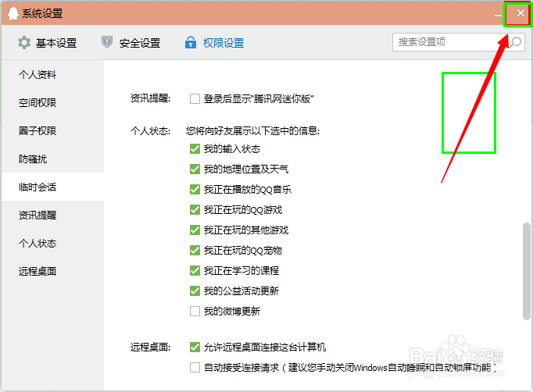Uncheck 我正在玩的QQ游戏
Image resolution: width=533 pixels, height=392 pixels.
[195, 209]
